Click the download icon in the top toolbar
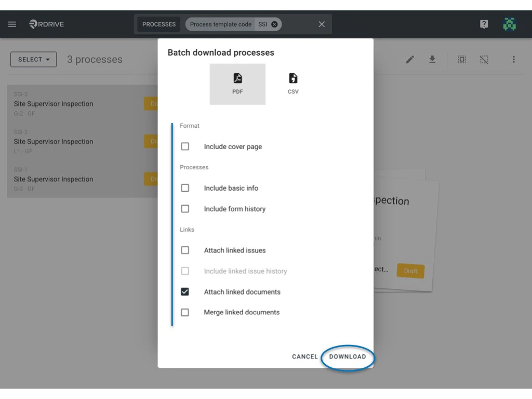Screen dimensions: 532x399 [x=432, y=59]
